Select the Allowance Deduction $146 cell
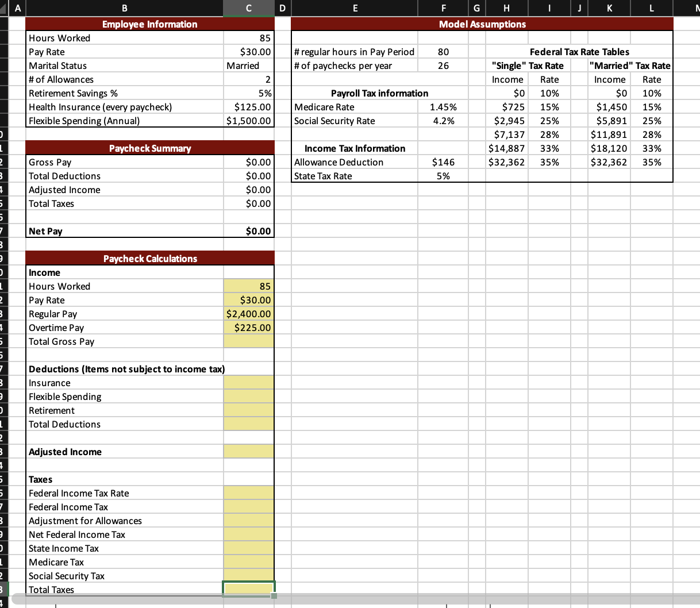 pos(443,162)
